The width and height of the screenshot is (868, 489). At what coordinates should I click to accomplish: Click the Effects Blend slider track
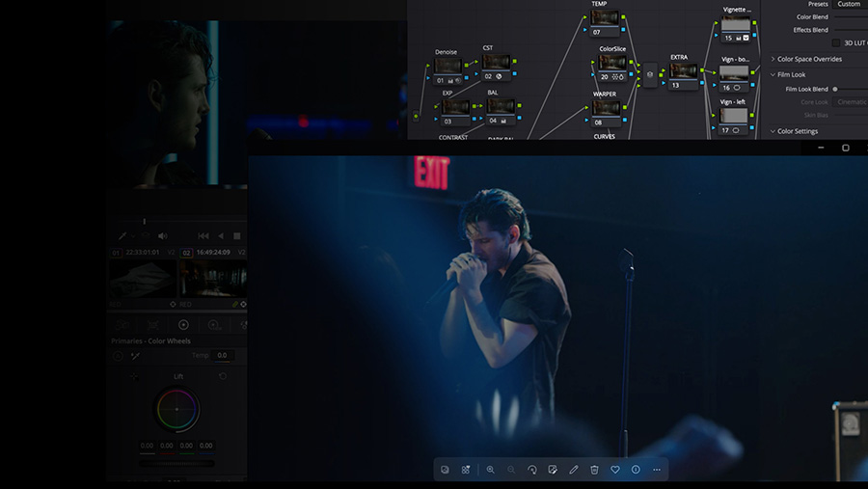pos(851,30)
